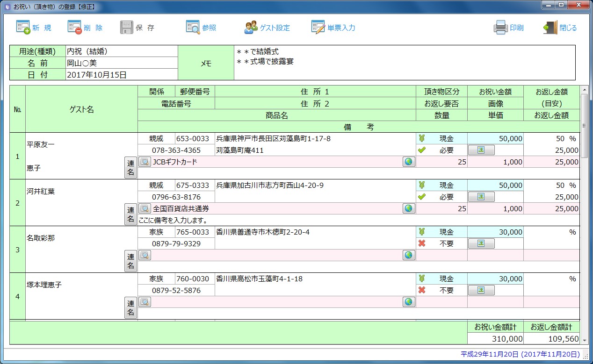Click the 閉じる door icon
Image resolution: width=593 pixels, height=364 pixels.
(x=550, y=28)
